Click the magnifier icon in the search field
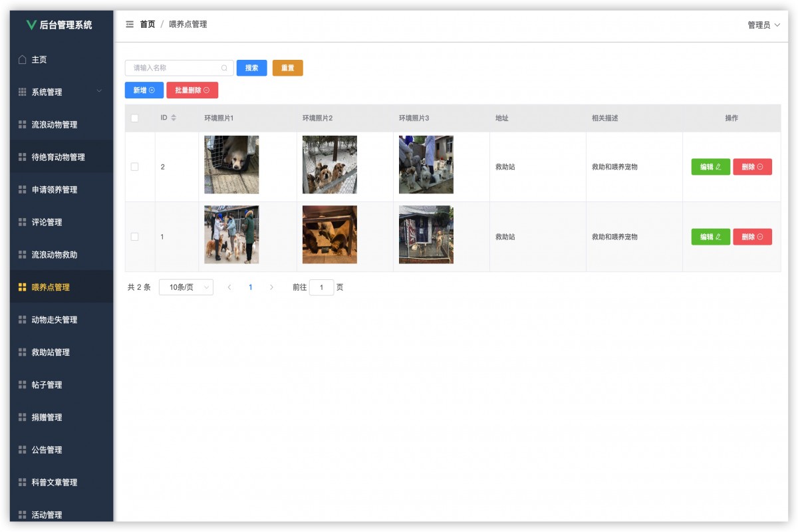Viewport: 798px width, 532px height. click(224, 68)
